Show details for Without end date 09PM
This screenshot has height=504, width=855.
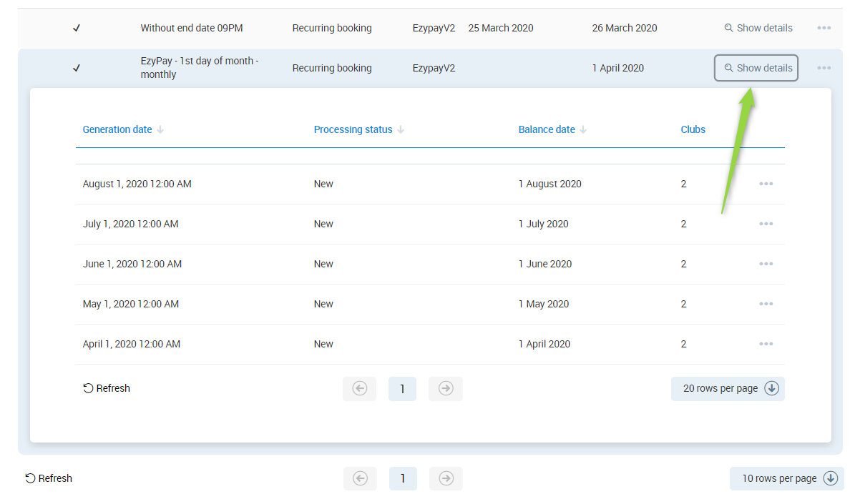[x=758, y=28]
